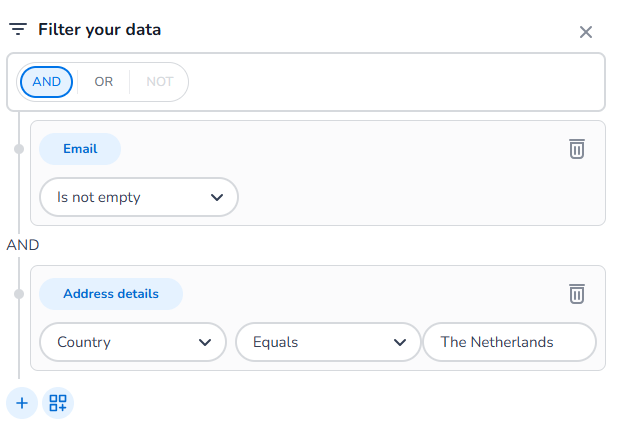Add a filter group with the grid-plus icon
Image resolution: width=620 pixels, height=447 pixels.
pos(58,403)
